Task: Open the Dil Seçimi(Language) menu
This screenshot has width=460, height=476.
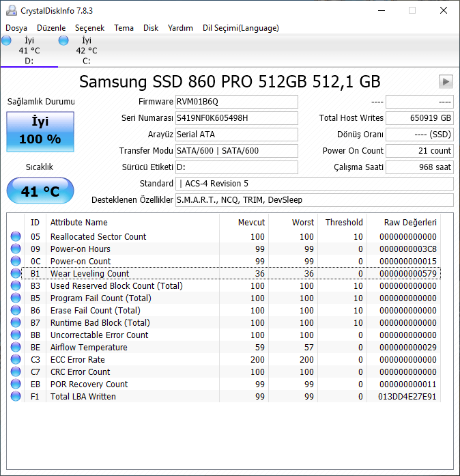Action: click(x=241, y=28)
